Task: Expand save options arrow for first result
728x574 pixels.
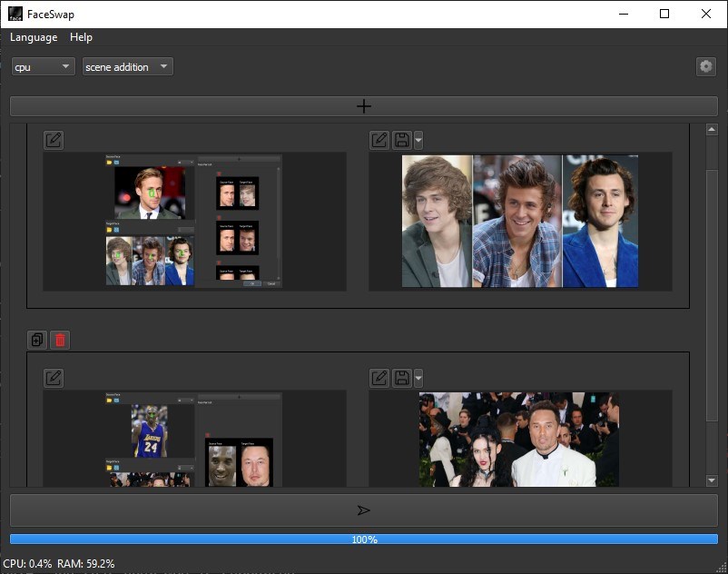Action: click(418, 140)
